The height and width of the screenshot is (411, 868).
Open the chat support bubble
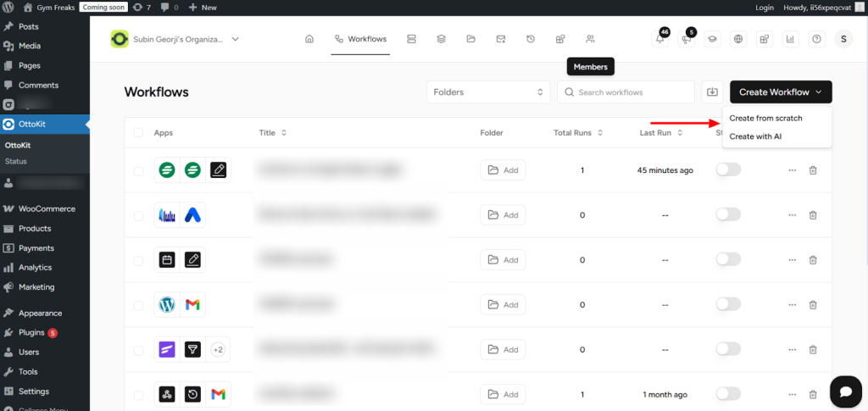845,391
